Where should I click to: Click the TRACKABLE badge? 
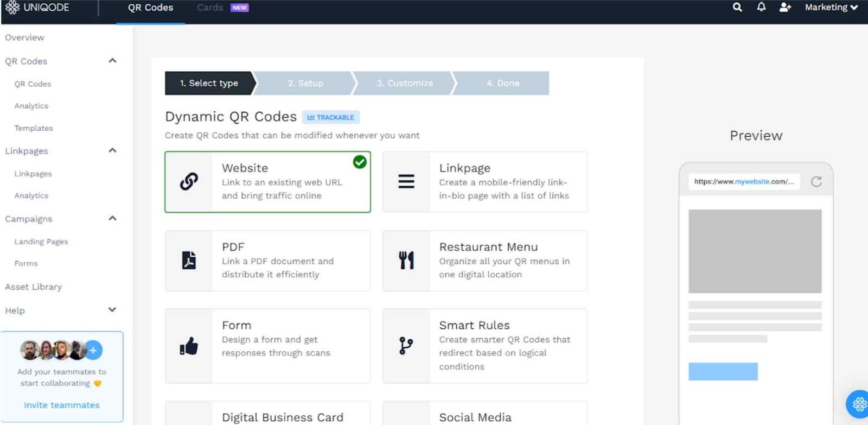coord(331,117)
